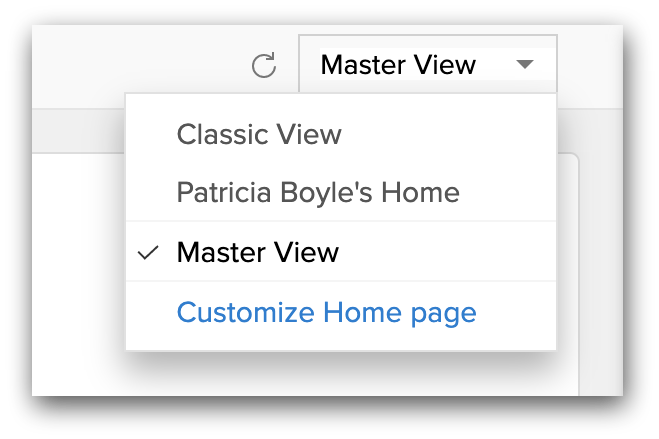Image resolution: width=659 pixels, height=439 pixels.
Task: Open the Customize Home page link
Action: click(326, 312)
